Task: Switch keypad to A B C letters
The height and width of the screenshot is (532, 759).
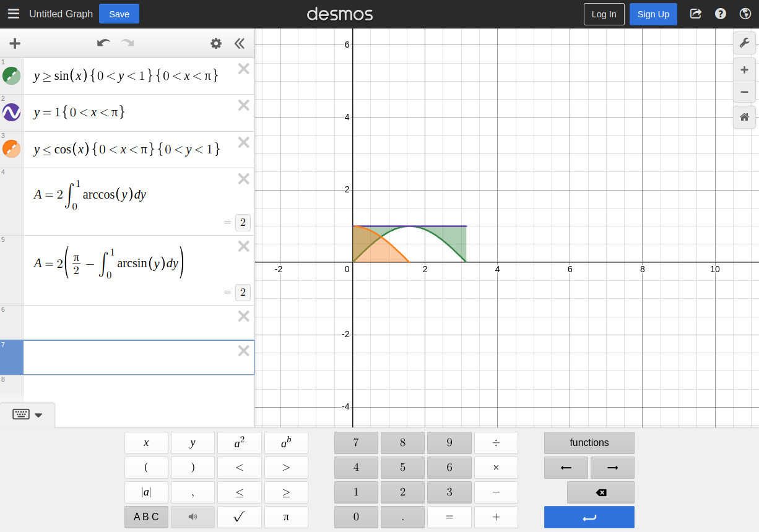Action: 146,517
